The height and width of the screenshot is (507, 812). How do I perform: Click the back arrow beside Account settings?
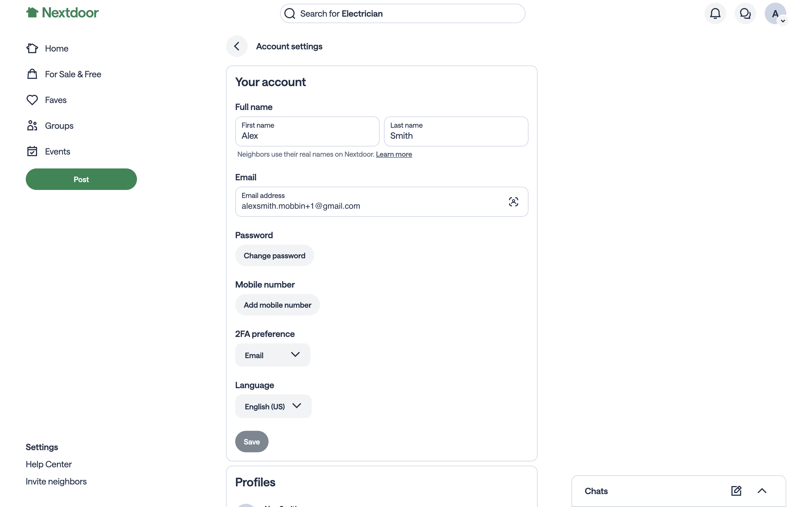pos(237,46)
